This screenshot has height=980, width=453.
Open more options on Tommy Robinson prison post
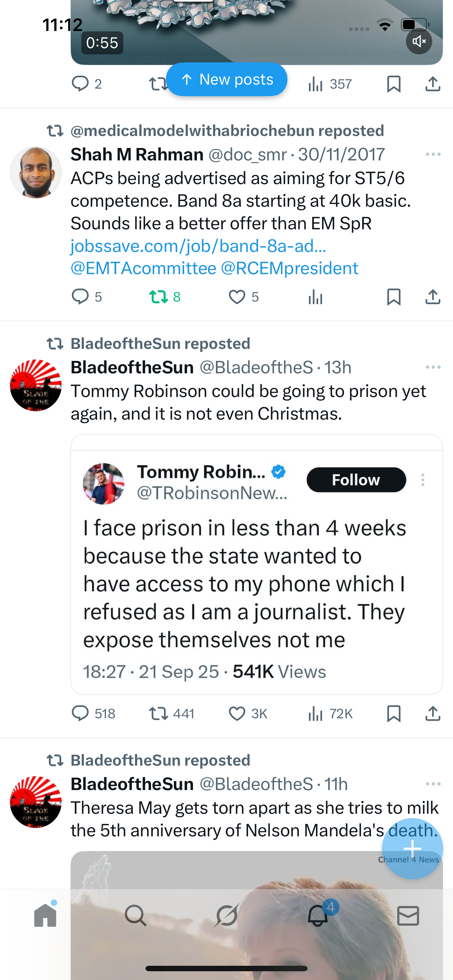(433, 367)
